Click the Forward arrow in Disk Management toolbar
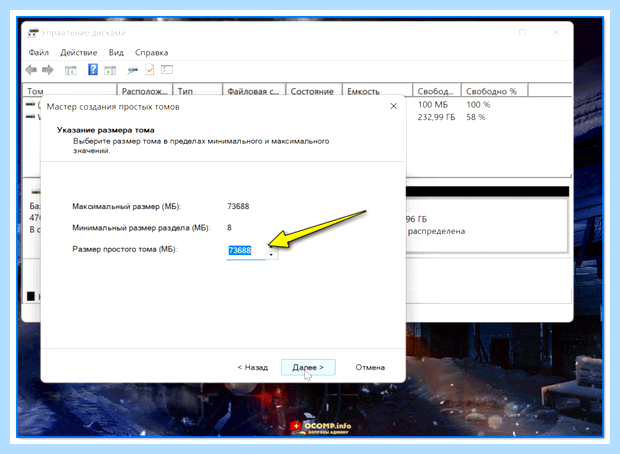The height and width of the screenshot is (454, 620). 47,70
